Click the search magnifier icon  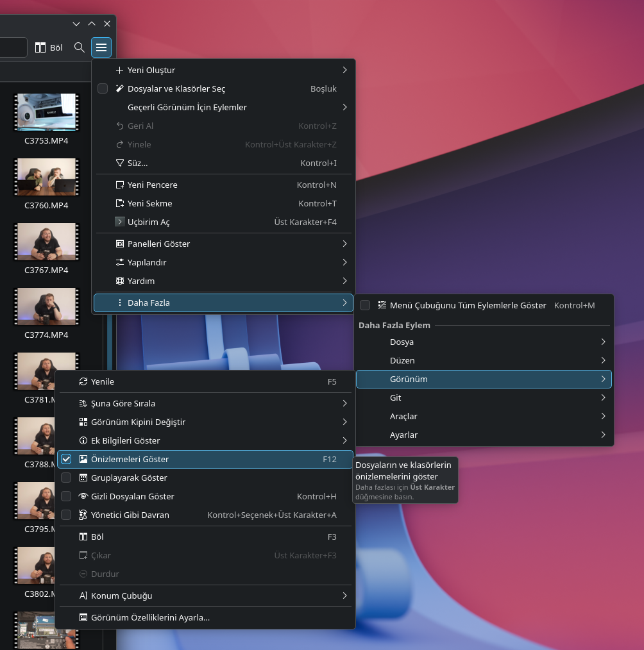(x=79, y=47)
